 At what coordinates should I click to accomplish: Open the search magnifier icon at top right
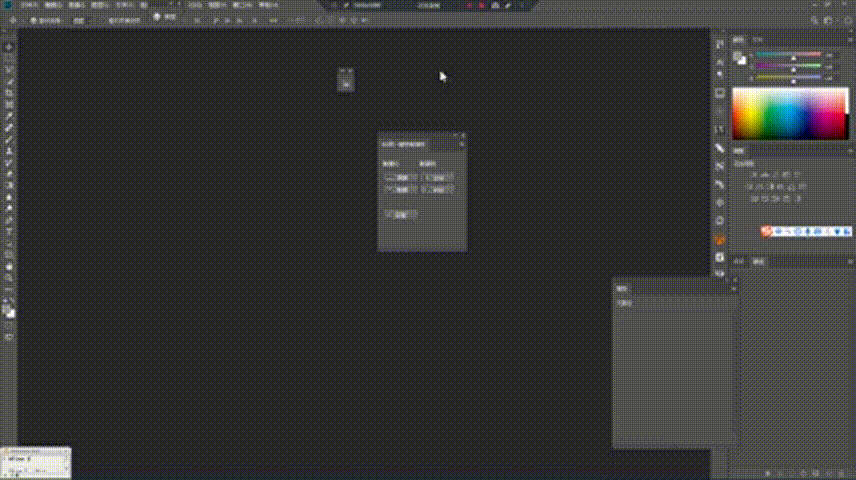814,20
